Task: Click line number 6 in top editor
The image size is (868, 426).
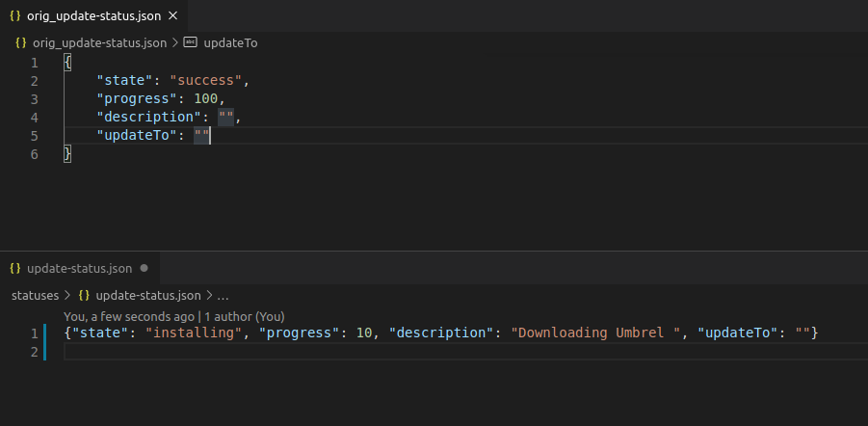Action: pyautogui.click(x=35, y=154)
